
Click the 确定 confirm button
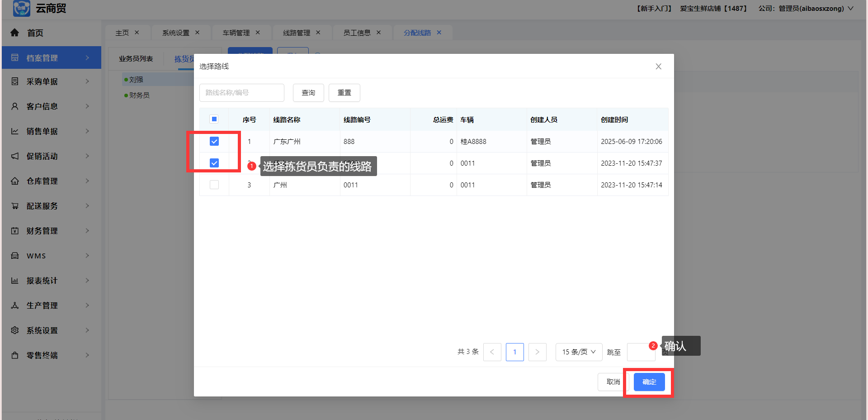649,382
